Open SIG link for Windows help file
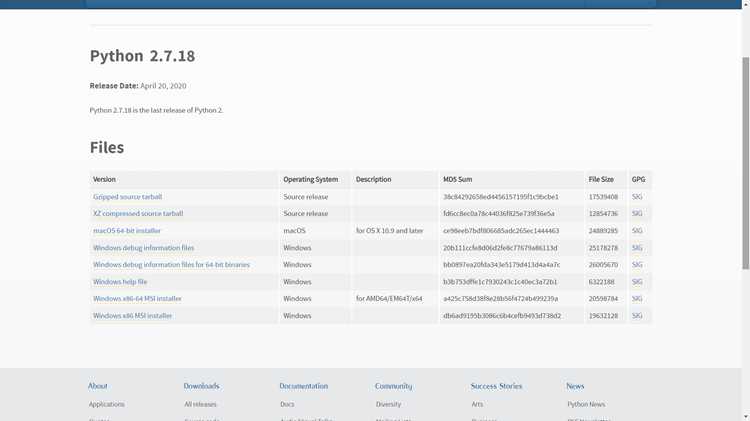This screenshot has width=750, height=421. pyautogui.click(x=637, y=282)
